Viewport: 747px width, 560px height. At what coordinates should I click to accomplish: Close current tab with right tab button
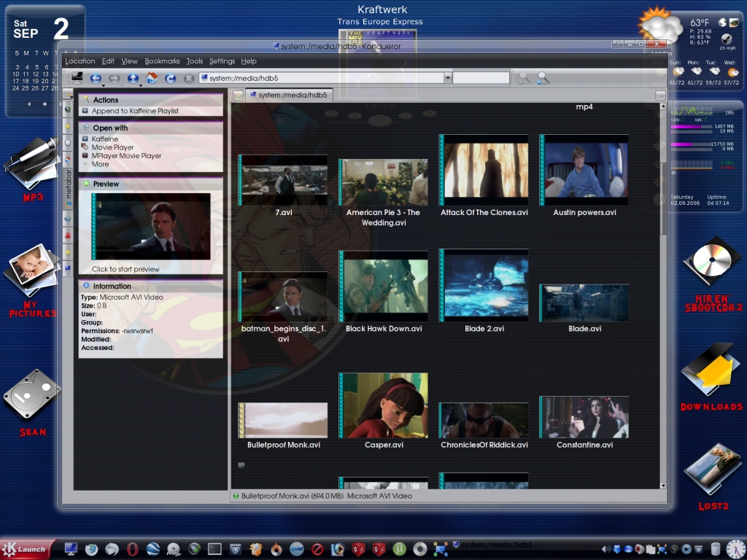tap(660, 96)
